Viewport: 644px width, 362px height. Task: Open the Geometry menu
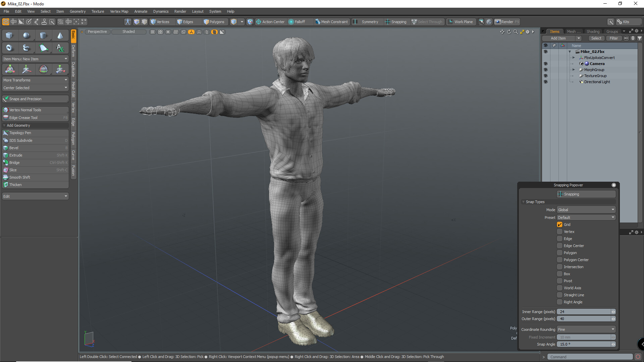click(77, 11)
